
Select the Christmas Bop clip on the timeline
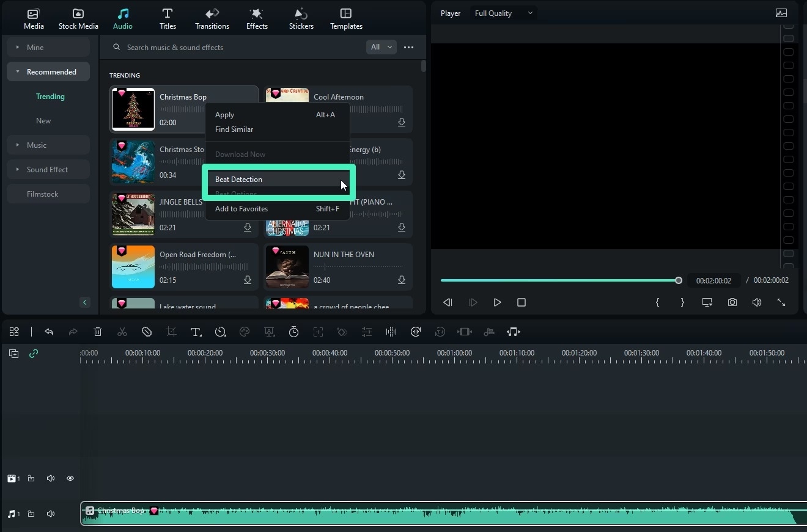coord(444,514)
